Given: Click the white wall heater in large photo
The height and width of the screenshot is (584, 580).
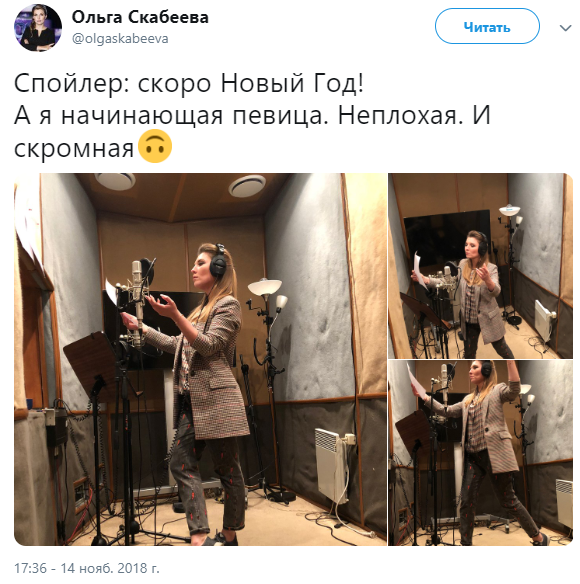Looking at the screenshot, I should click(333, 465).
